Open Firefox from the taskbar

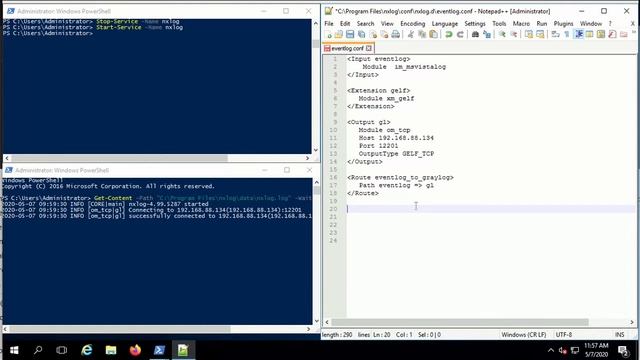point(135,350)
